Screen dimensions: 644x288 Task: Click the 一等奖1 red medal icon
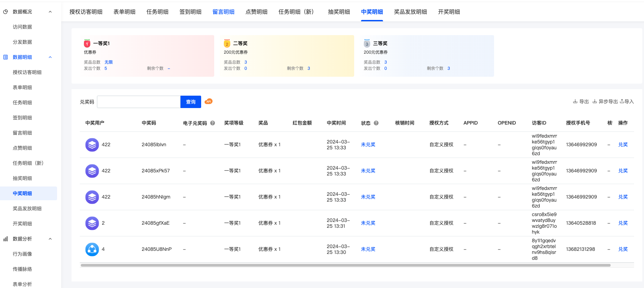(x=87, y=43)
